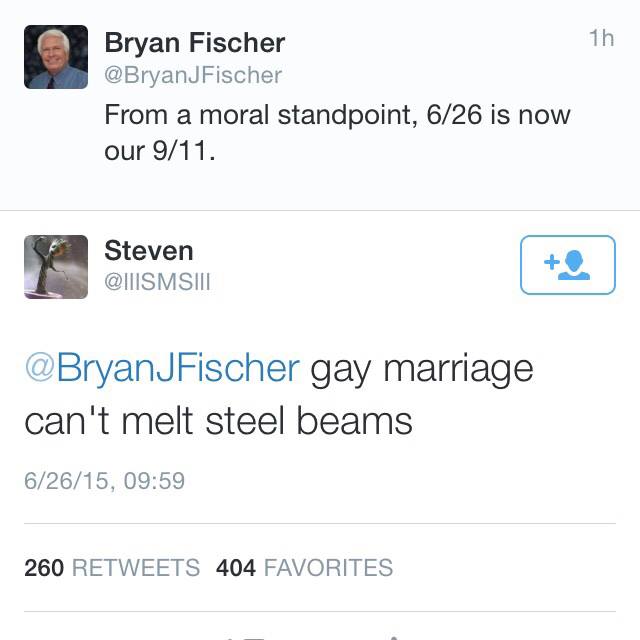The width and height of the screenshot is (640, 640).
Task: View the 260 Retweets list
Action: [x=112, y=568]
